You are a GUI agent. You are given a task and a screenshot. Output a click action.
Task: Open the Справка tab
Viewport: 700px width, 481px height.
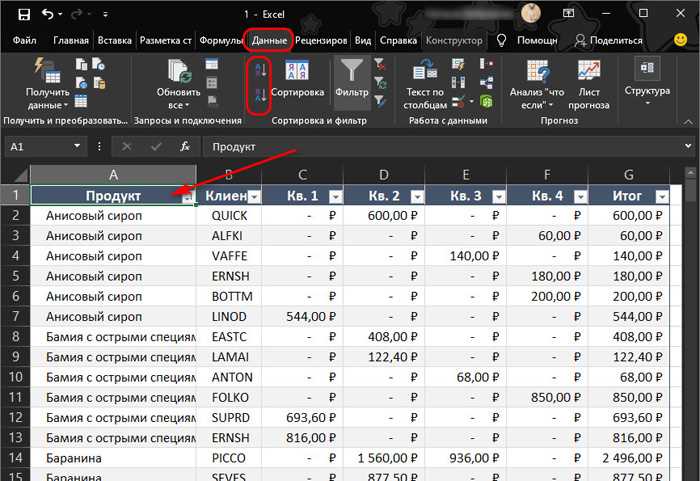pyautogui.click(x=398, y=40)
